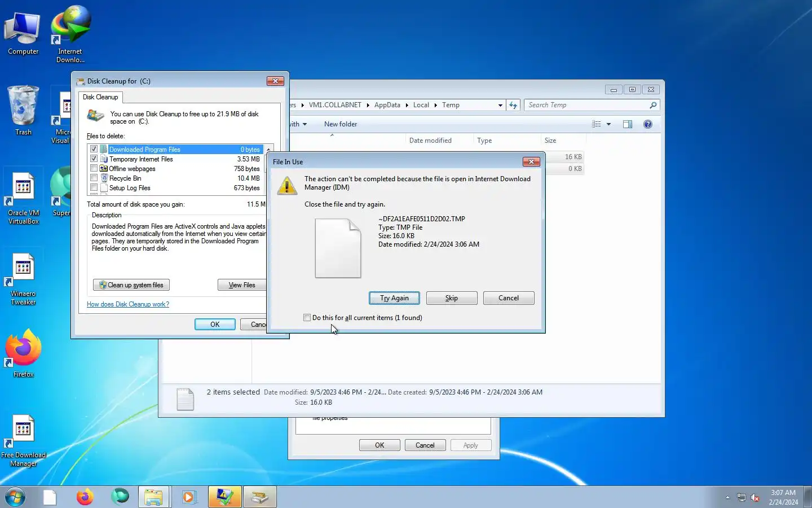Click the file thumbnail in File In Use dialog
812x508 pixels.
pos(338,248)
